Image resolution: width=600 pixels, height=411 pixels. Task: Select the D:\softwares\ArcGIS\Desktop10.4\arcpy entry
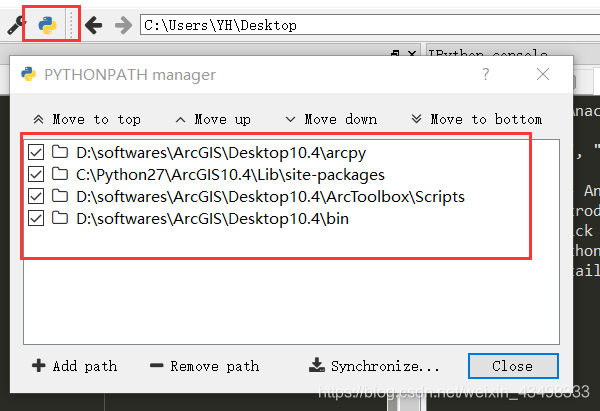(x=221, y=153)
